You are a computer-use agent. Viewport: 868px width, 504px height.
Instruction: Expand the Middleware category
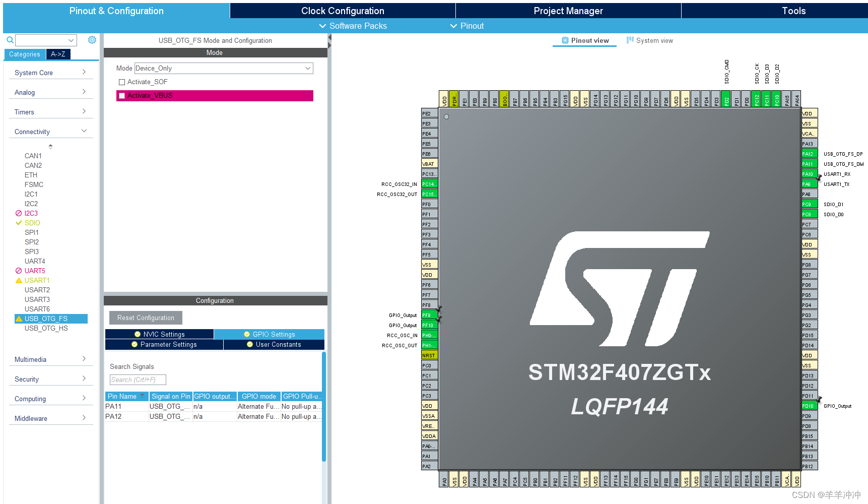click(50, 418)
